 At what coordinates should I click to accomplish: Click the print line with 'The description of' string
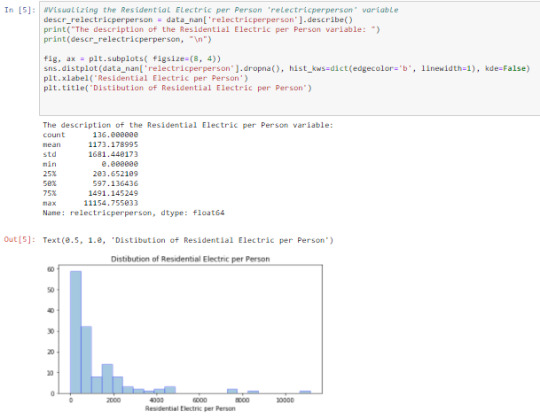coord(212,30)
